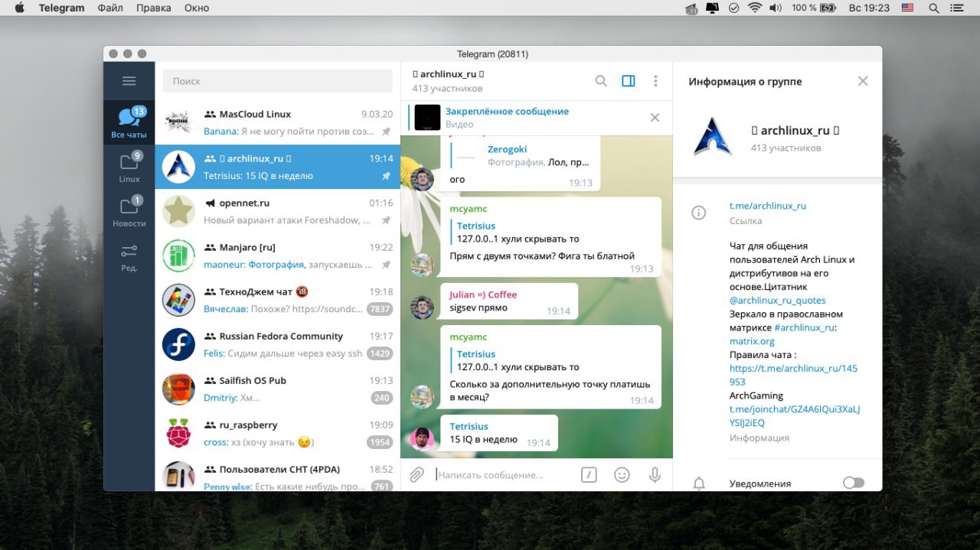Open the Telegram menu in menu bar

pos(62,8)
